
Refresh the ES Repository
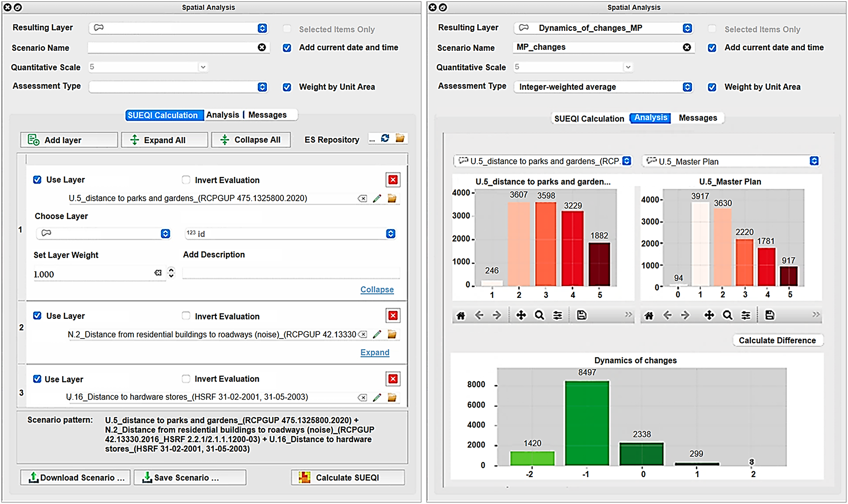385,139
